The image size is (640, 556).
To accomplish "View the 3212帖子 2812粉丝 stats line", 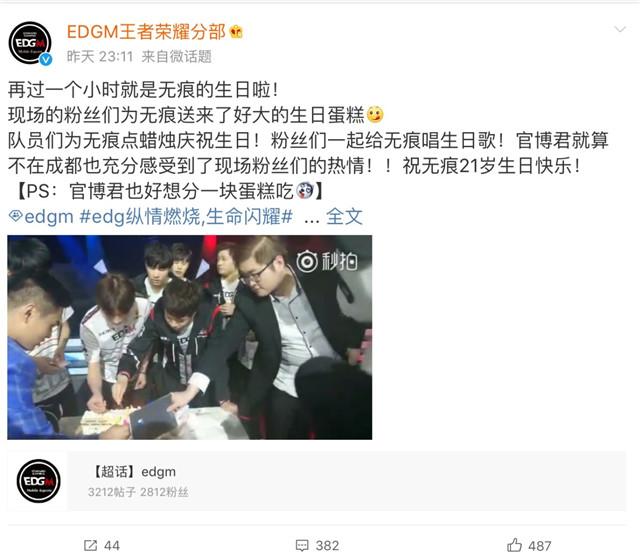I will point(138,492).
